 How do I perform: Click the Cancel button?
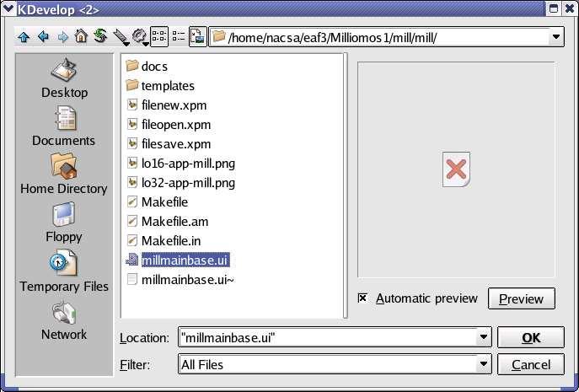click(531, 365)
